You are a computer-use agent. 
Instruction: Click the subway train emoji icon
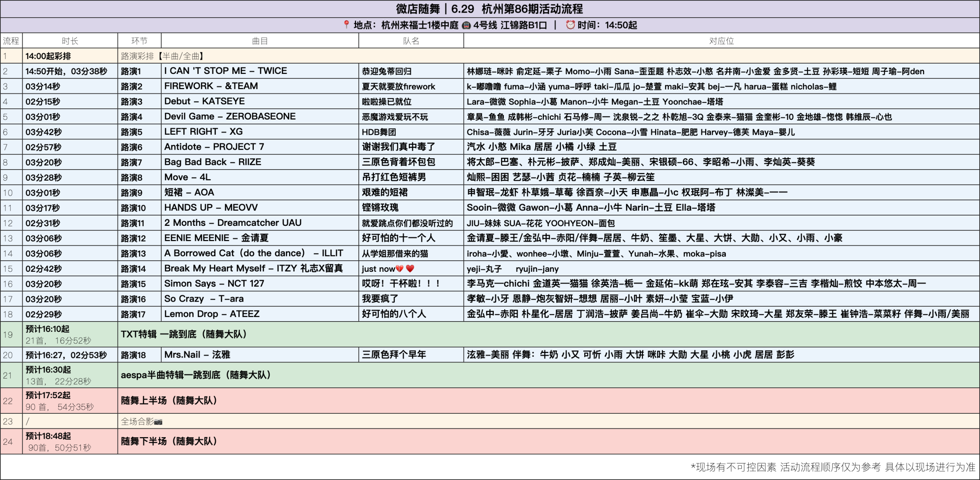pyautogui.click(x=466, y=25)
